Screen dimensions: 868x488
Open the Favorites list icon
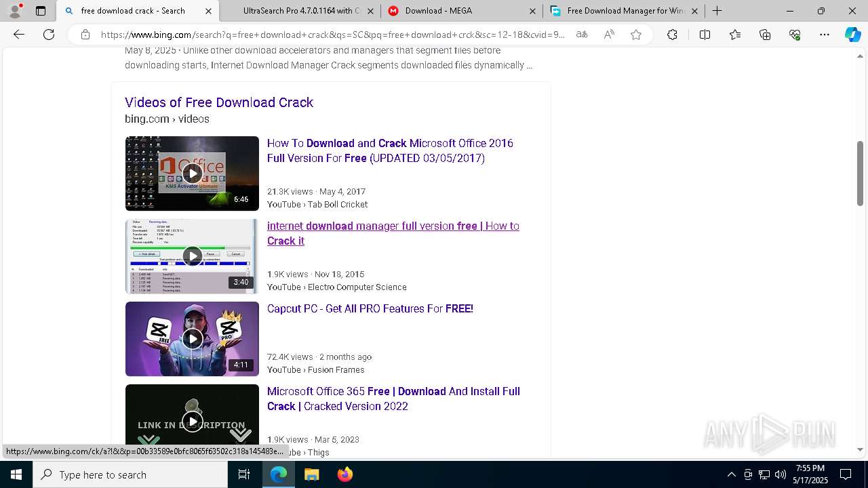click(735, 35)
